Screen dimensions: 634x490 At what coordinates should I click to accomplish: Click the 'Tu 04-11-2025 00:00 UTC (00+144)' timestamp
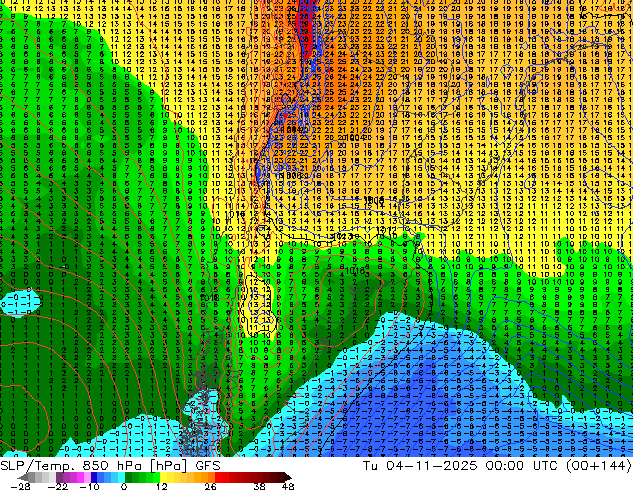click(497, 466)
